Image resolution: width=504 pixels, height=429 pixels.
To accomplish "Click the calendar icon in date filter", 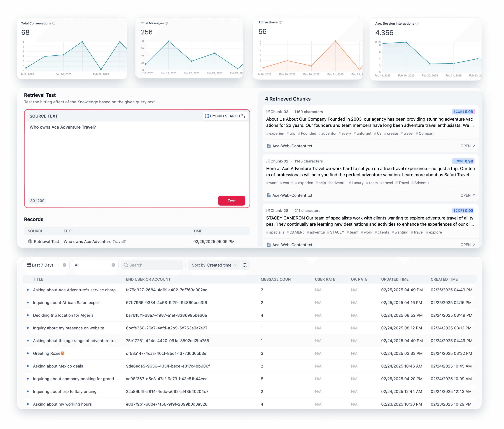I will coord(29,265).
